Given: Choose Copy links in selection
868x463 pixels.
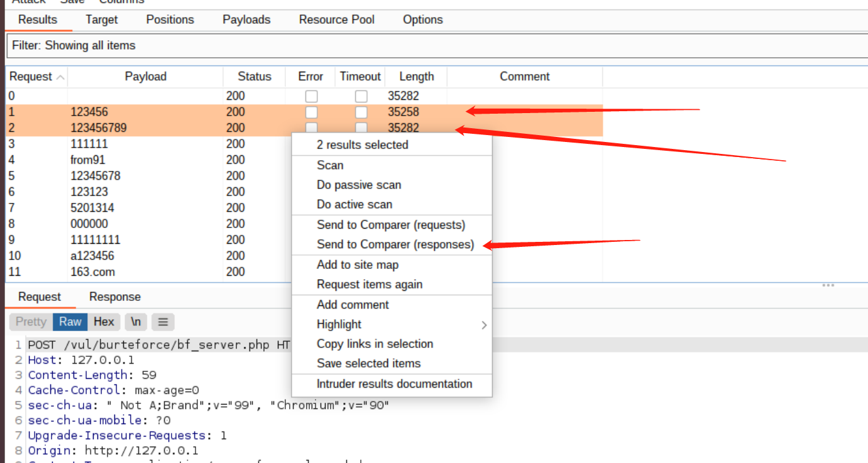Looking at the screenshot, I should (x=392, y=344).
